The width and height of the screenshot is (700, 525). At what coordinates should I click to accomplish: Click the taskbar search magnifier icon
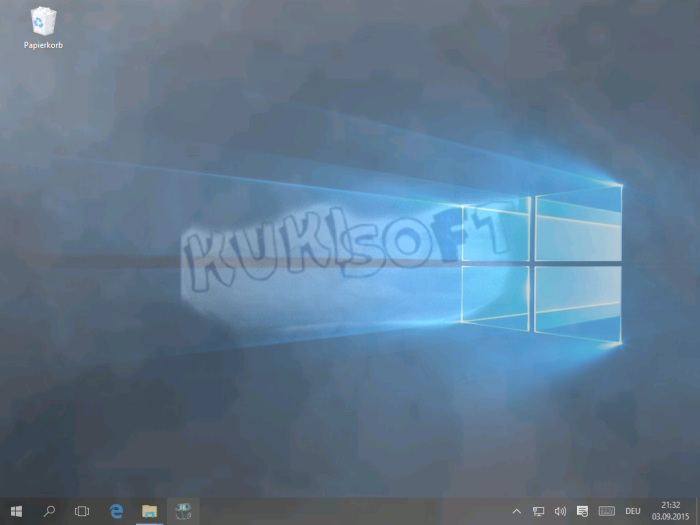[49, 511]
